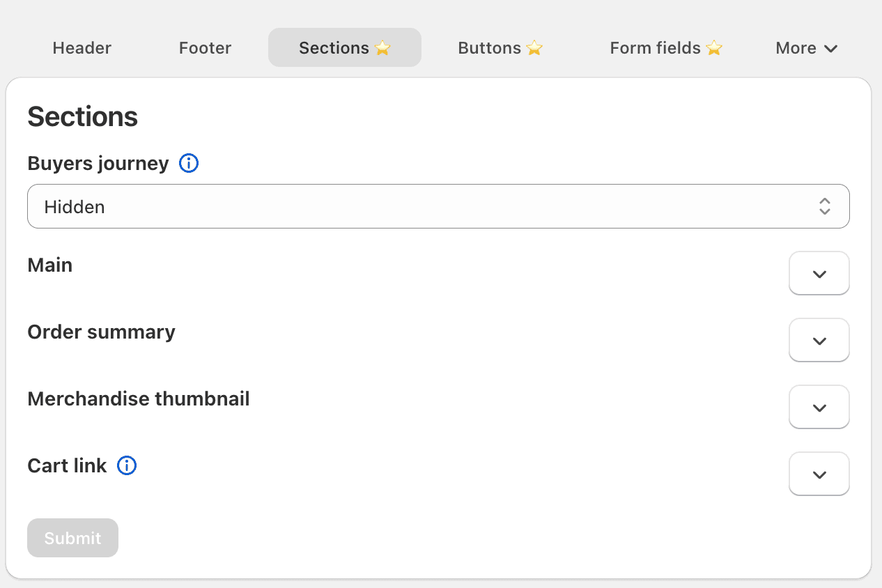The height and width of the screenshot is (588, 882).
Task: Expand the Order summary section
Action: pyautogui.click(x=819, y=340)
